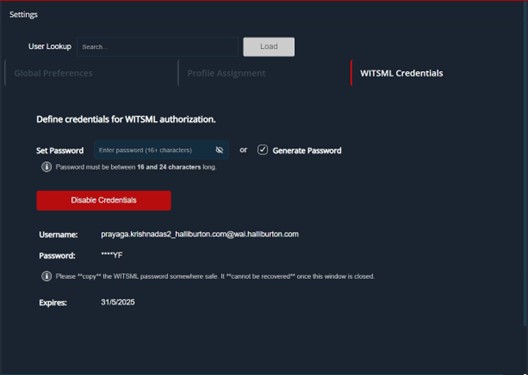This screenshot has width=528, height=375.
Task: Click the Username: label
Action: (58, 235)
